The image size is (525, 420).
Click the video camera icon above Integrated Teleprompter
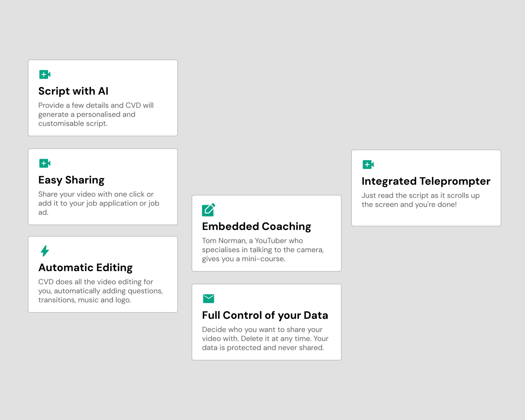pos(368,165)
